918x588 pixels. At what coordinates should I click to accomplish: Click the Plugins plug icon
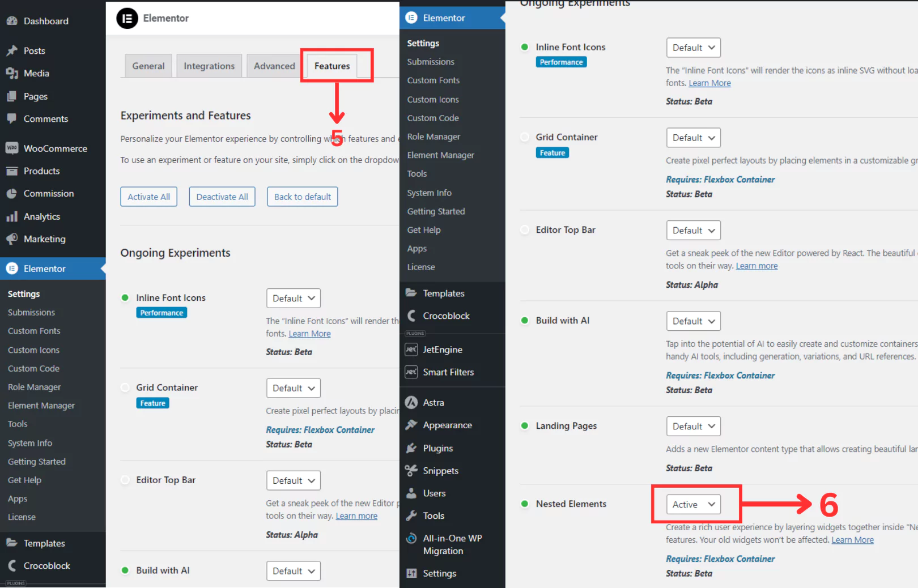click(x=411, y=448)
